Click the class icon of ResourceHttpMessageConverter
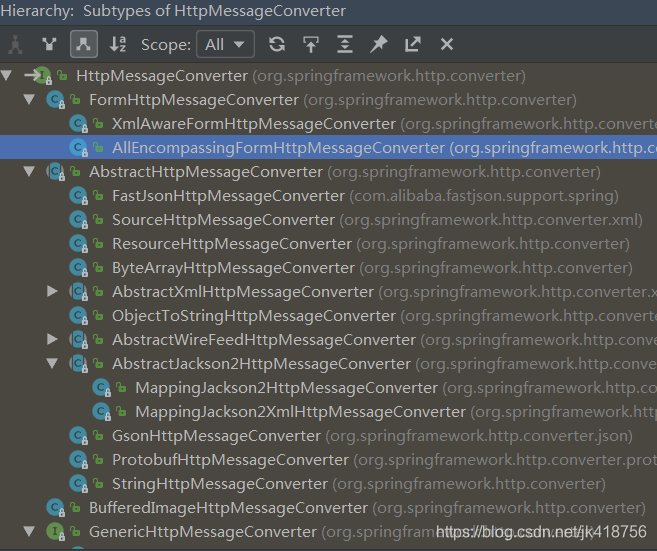This screenshot has height=551, width=657. pyautogui.click(x=78, y=244)
